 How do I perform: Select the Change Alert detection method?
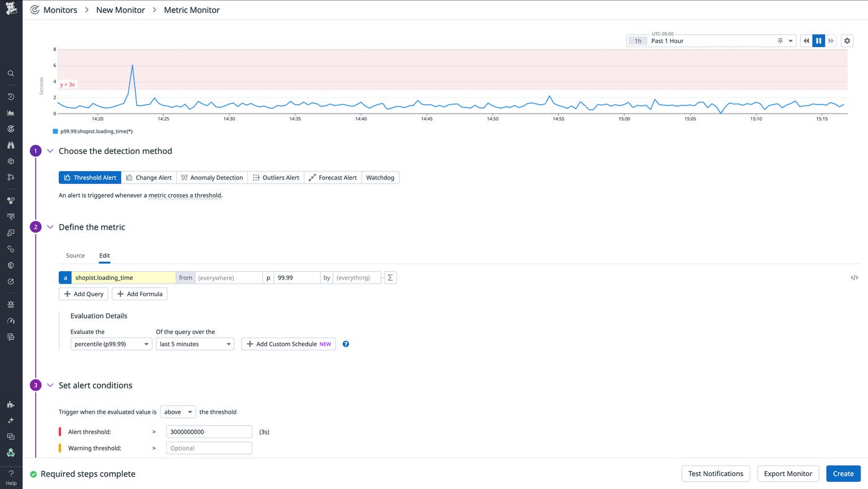pos(149,177)
